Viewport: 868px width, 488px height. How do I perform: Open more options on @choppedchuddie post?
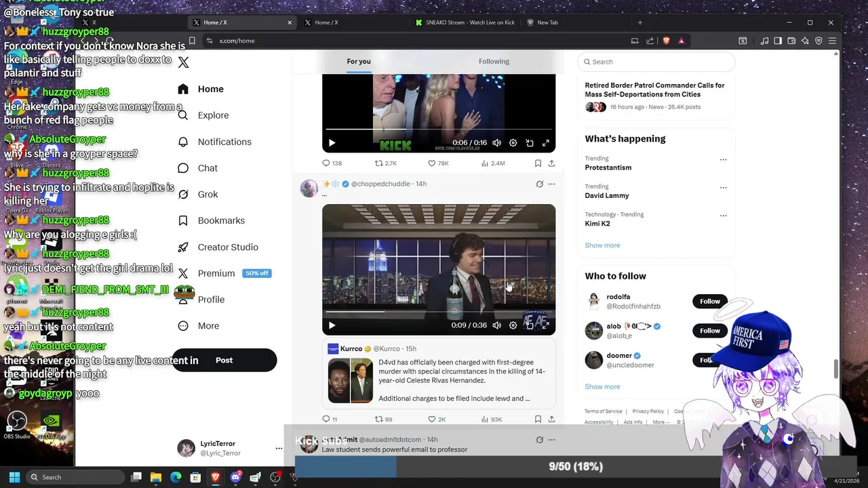click(x=551, y=184)
